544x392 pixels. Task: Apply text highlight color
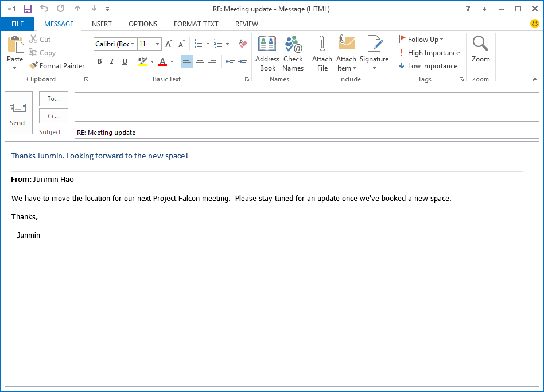pyautogui.click(x=142, y=61)
